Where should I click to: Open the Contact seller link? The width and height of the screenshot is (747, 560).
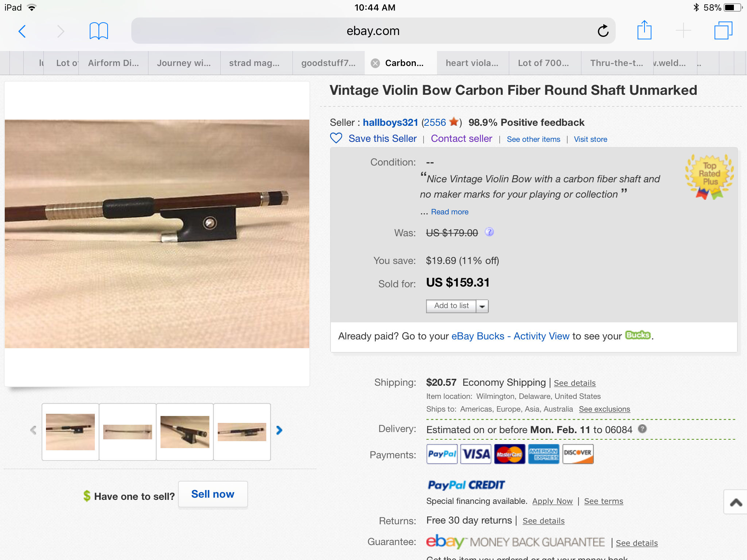pos(461,139)
